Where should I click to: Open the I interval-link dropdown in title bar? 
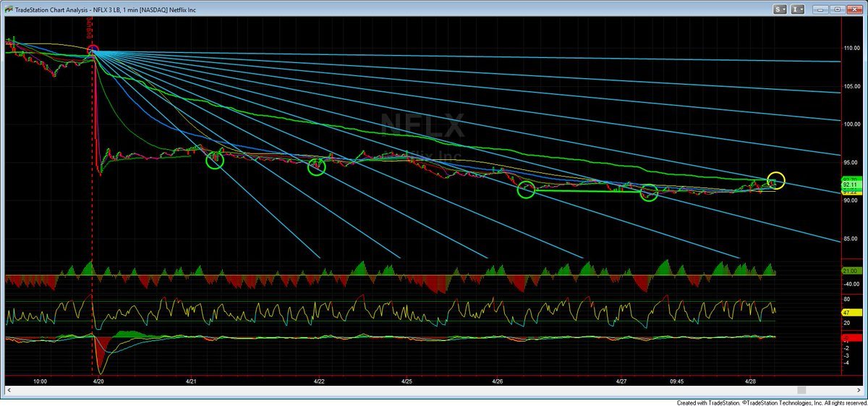[x=796, y=9]
